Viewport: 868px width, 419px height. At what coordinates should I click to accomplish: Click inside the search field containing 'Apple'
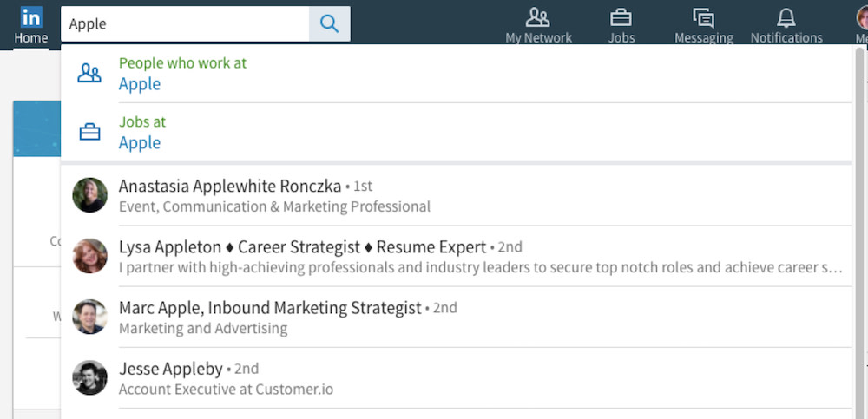pyautogui.click(x=185, y=24)
